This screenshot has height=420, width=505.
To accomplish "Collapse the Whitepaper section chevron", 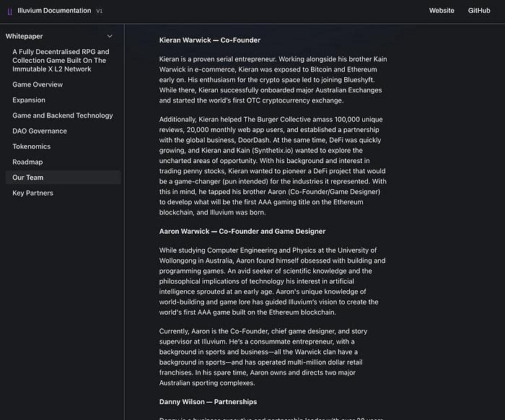I will pos(110,36).
